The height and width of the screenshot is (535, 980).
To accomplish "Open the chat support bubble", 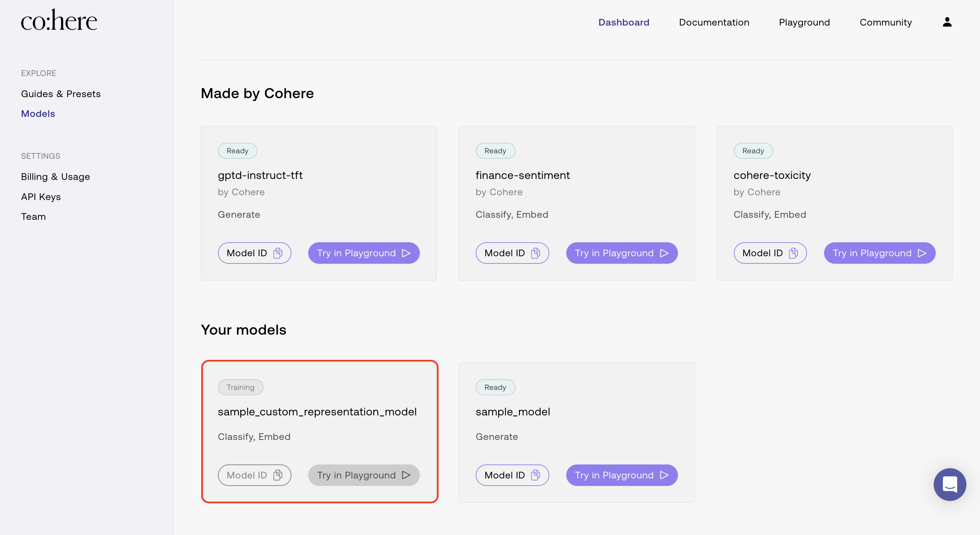I will 950,484.
